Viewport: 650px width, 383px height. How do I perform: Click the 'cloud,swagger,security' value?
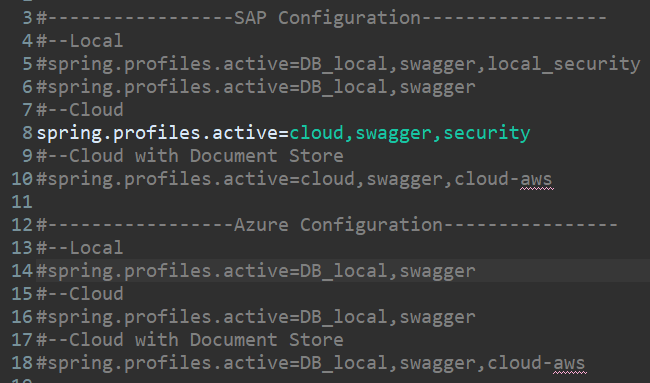(410, 133)
